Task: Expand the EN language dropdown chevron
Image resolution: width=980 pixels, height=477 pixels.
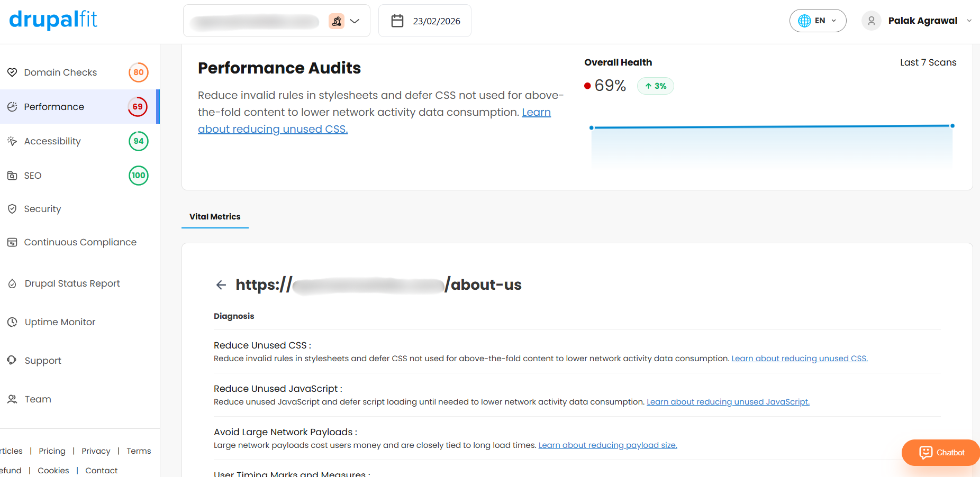Action: 834,21
